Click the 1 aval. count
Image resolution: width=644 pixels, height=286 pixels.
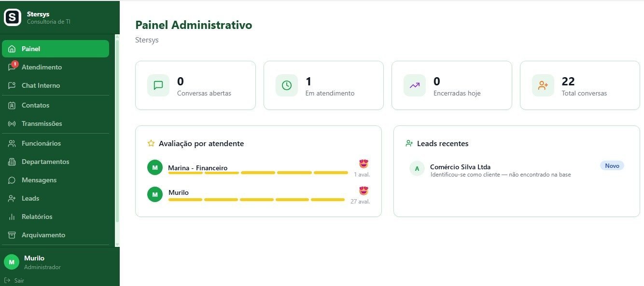pos(362,175)
